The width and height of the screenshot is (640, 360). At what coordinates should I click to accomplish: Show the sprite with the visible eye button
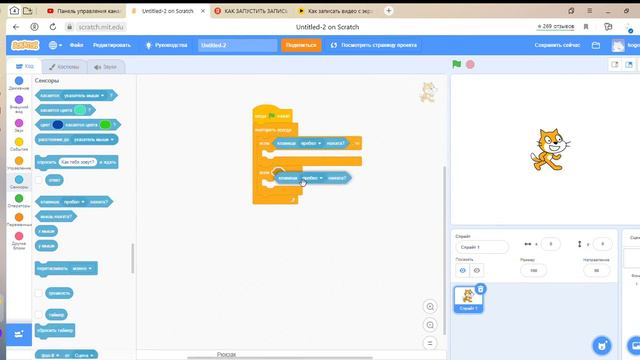(x=462, y=270)
